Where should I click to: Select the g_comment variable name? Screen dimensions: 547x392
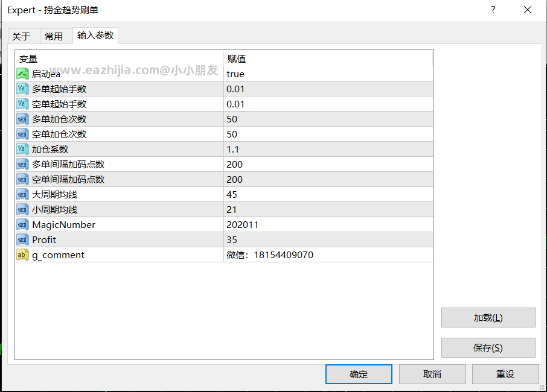click(x=58, y=255)
